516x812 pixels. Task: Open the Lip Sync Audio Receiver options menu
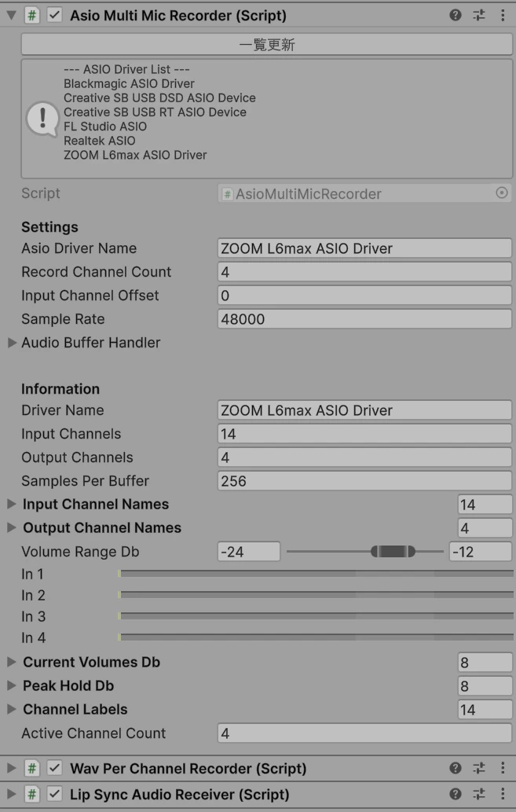coord(503,794)
